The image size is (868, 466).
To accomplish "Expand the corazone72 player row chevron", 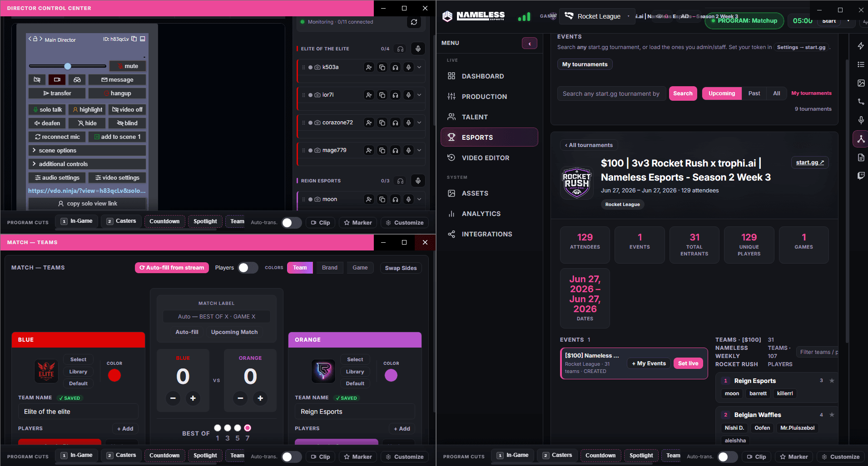I will (x=419, y=123).
